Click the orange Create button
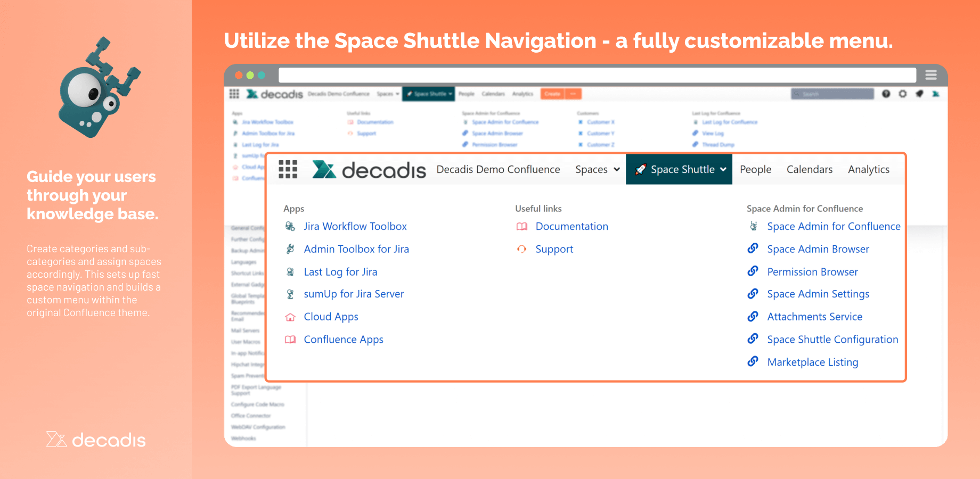Screen dimensions: 980x479 (552, 94)
